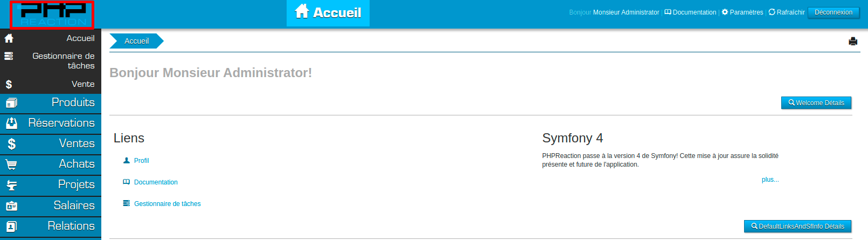Click the shopping cart Achats icon
The height and width of the screenshot is (240, 868).
[11, 164]
